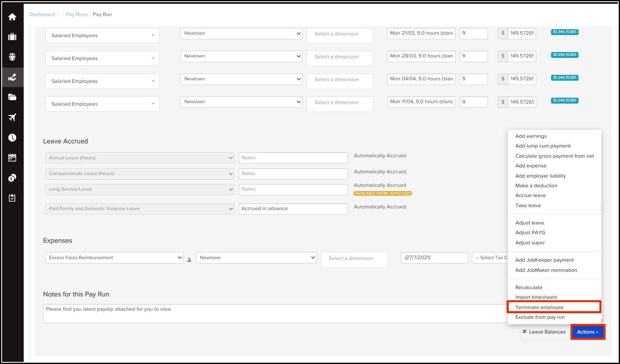Click the Leave Balances button

[x=544, y=332]
